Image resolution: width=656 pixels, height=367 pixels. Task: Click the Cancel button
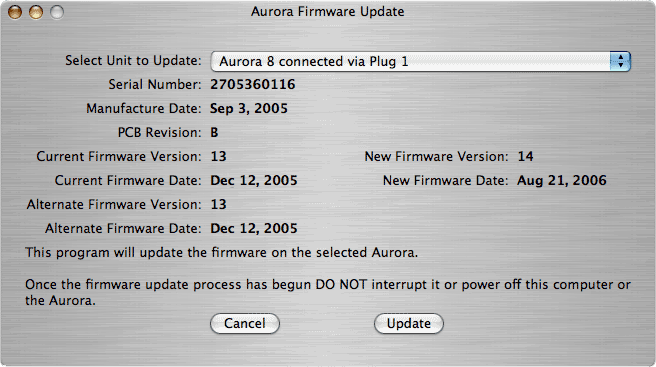point(245,323)
